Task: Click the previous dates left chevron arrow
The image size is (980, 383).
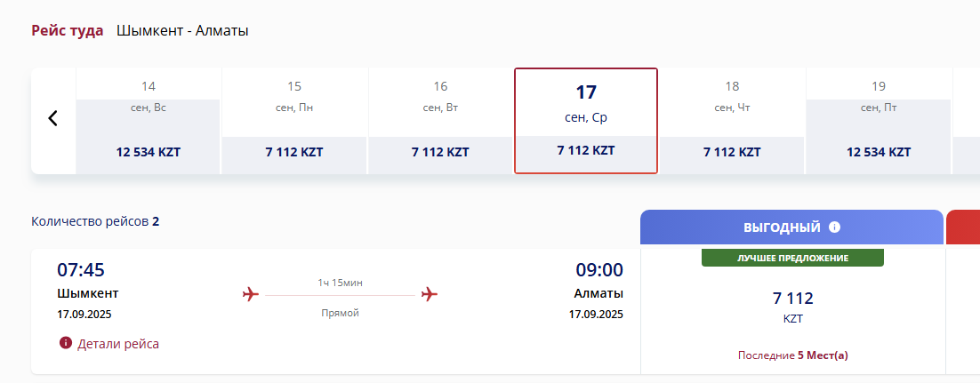Action: (53, 117)
